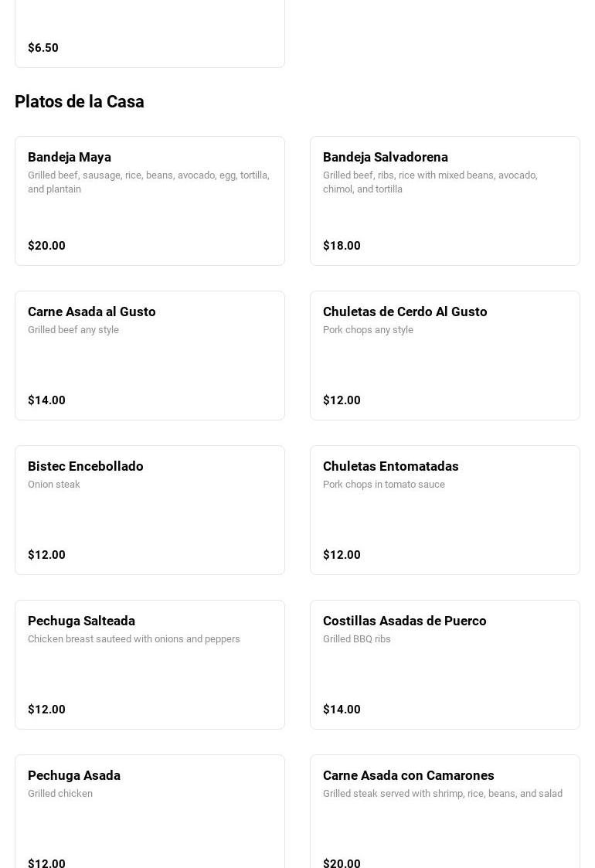595x868 pixels.
Task: Click the "Onion steak" description text
Action: [54, 485]
